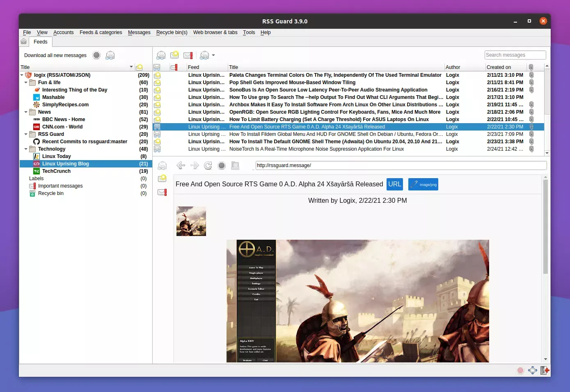The image size is (570, 392).
Task: Toggle importance flag on the Pop Shell message
Action: click(x=174, y=83)
